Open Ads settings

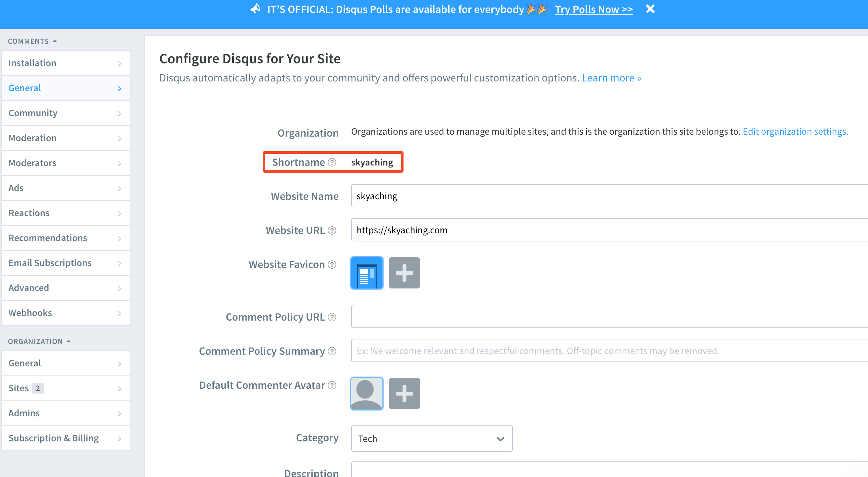pos(66,188)
